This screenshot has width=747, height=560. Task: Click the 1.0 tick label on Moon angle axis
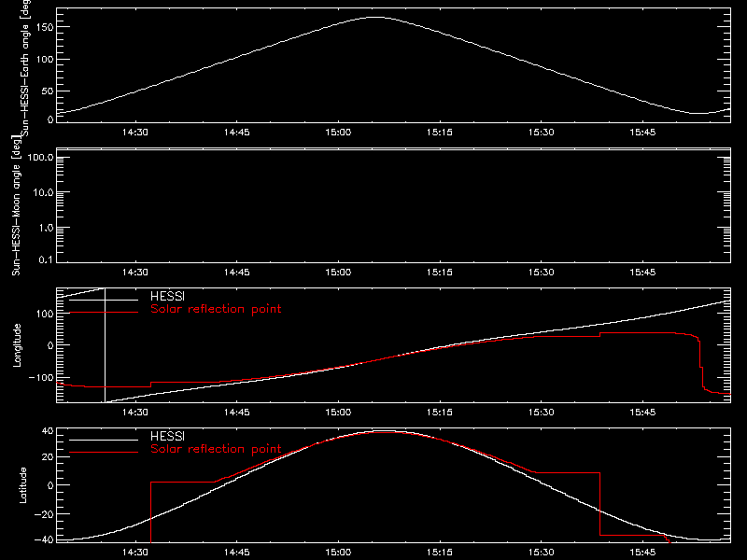coord(46,228)
